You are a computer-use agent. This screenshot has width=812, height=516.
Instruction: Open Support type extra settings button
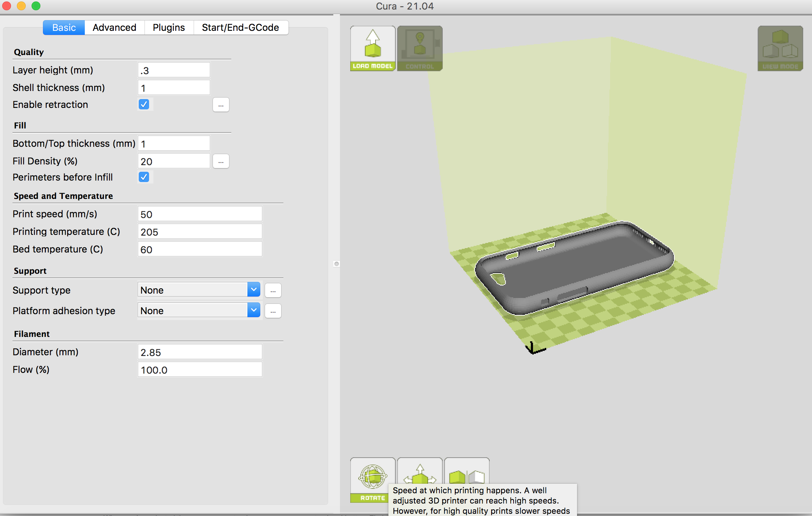coord(273,290)
